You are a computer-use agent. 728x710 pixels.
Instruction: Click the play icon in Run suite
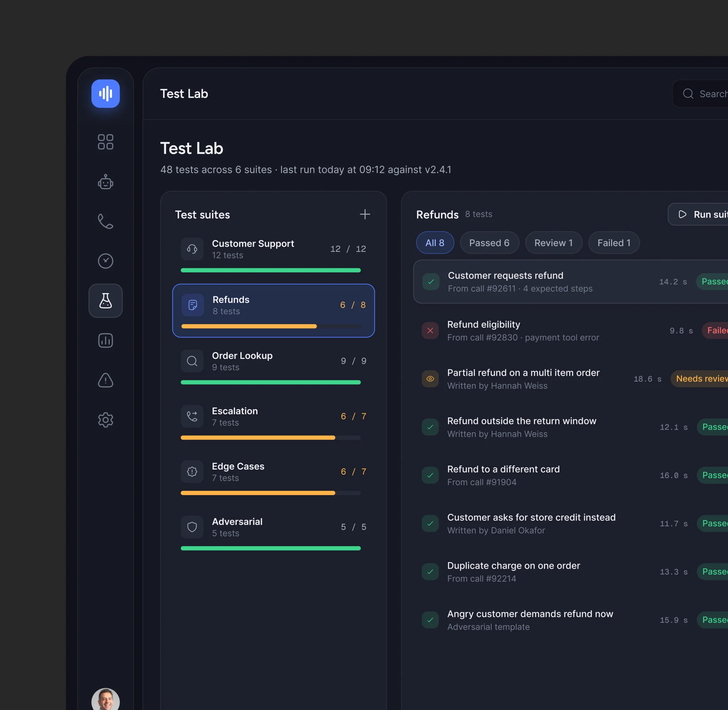[682, 214]
